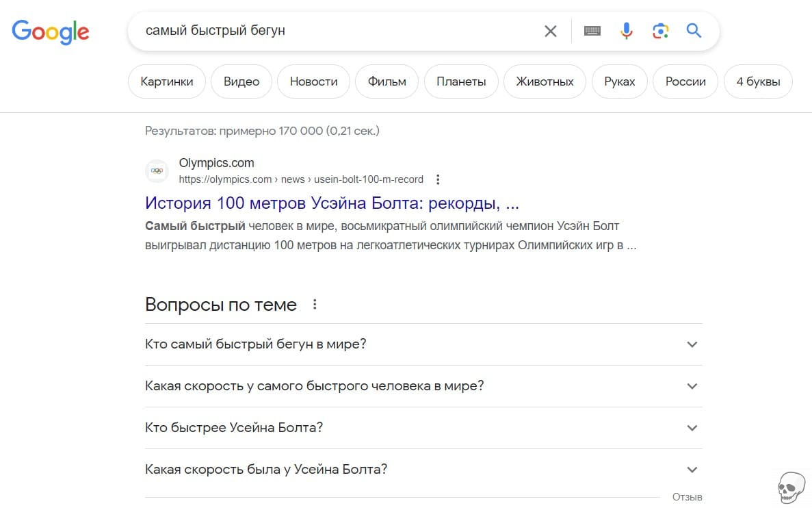Image resolution: width=812 pixels, height=508 pixels.
Task: Open the on-screen keyboard icon
Action: click(x=592, y=31)
